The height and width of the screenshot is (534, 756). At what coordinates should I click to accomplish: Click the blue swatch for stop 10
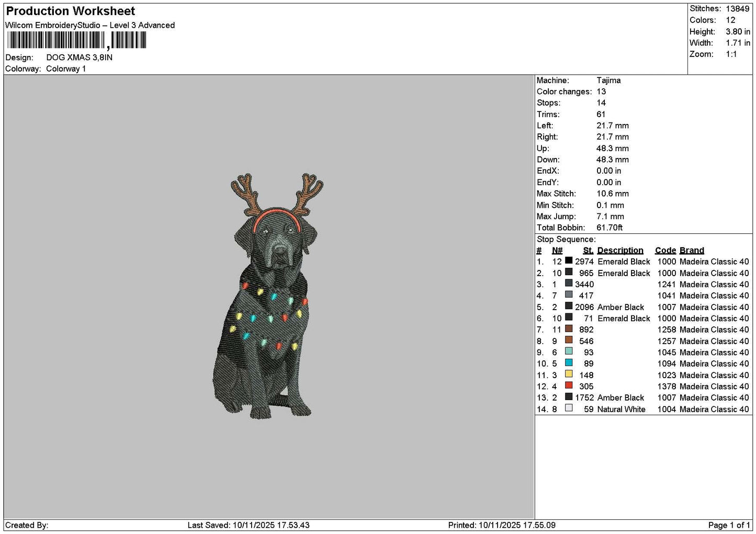coord(569,362)
